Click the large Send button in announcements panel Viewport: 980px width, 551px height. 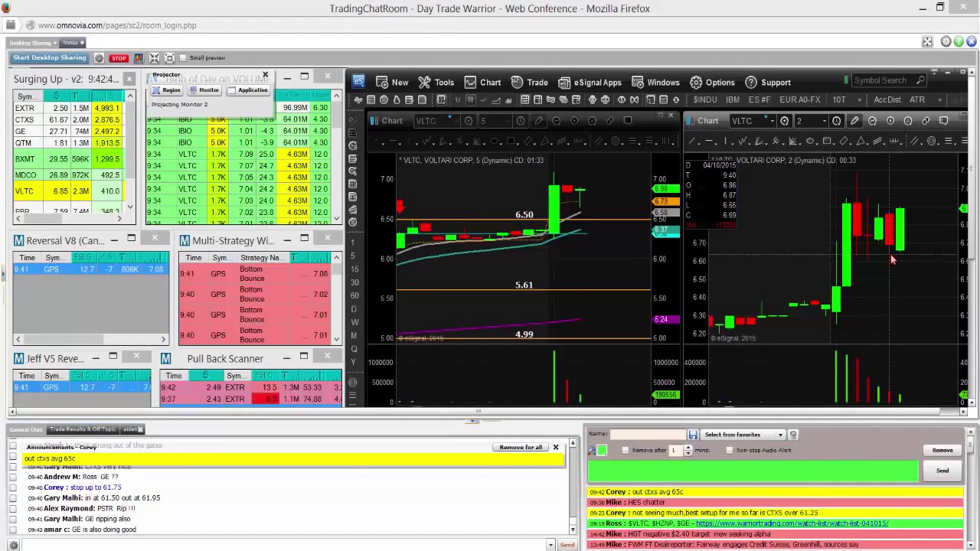point(942,471)
